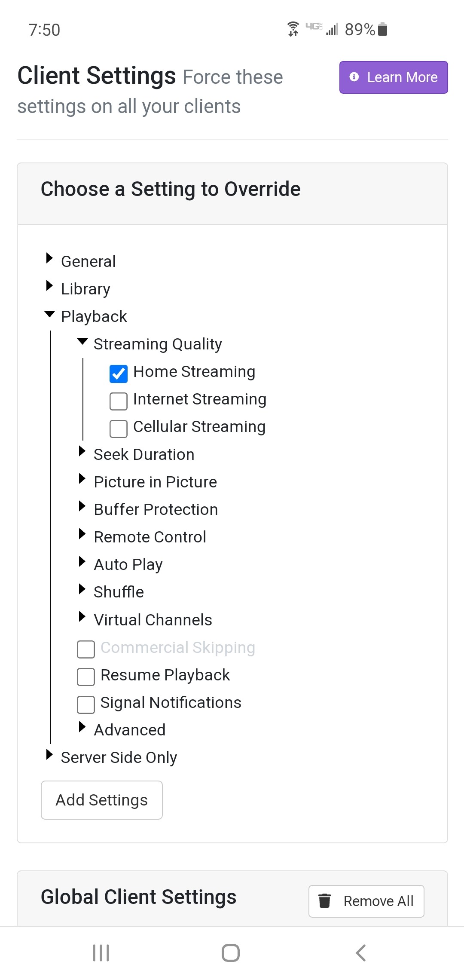Viewport: 464px width, 980px height.
Task: Click the trash icon beside Remove All
Action: coord(325,900)
